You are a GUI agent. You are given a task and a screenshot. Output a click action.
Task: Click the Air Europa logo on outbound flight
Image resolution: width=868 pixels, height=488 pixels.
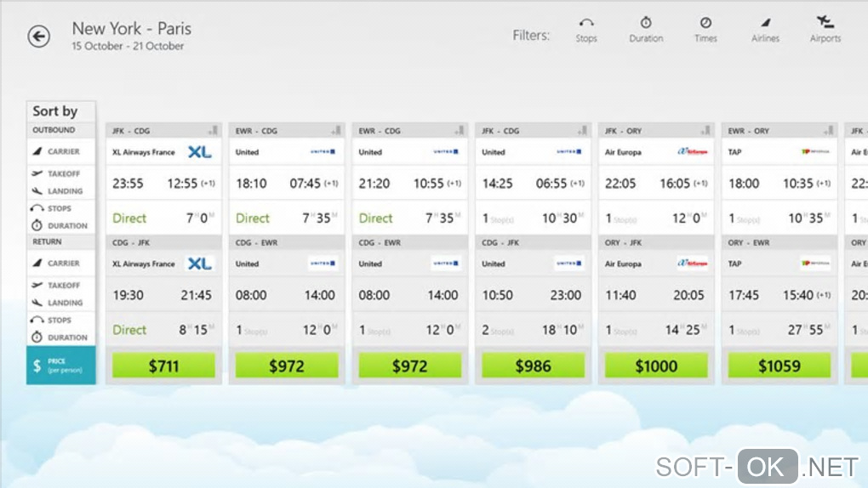pos(693,151)
